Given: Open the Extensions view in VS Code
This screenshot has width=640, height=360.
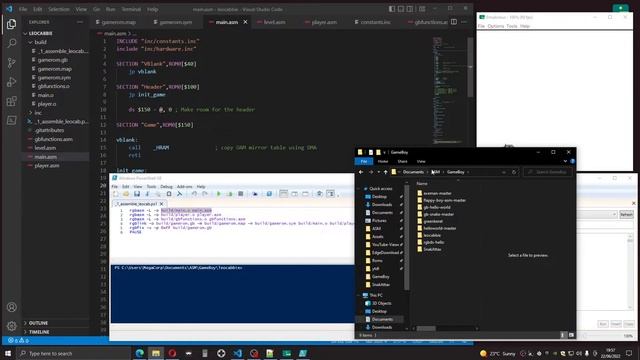Looking at the screenshot, I should [x=11, y=101].
